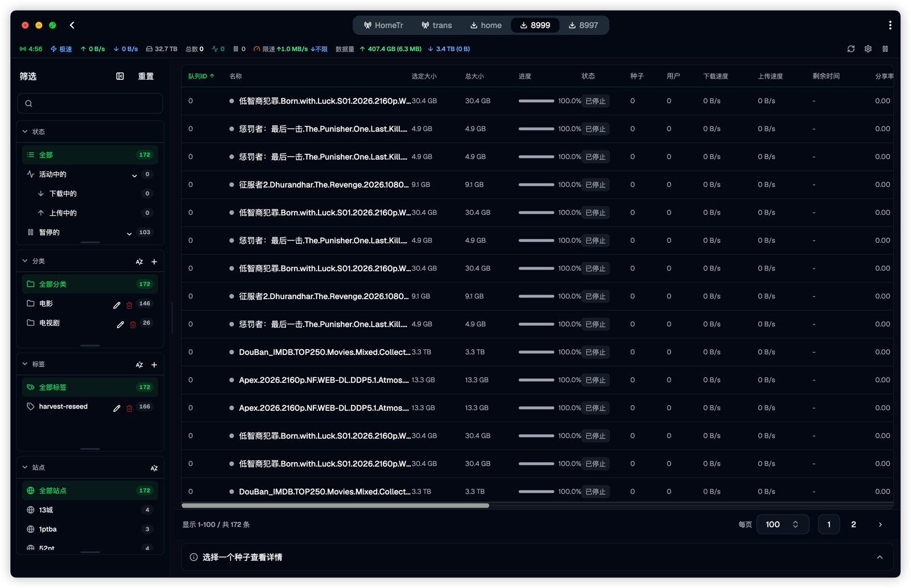911x588 pixels.
Task: Expand the torrent details panel chevron
Action: [880, 557]
